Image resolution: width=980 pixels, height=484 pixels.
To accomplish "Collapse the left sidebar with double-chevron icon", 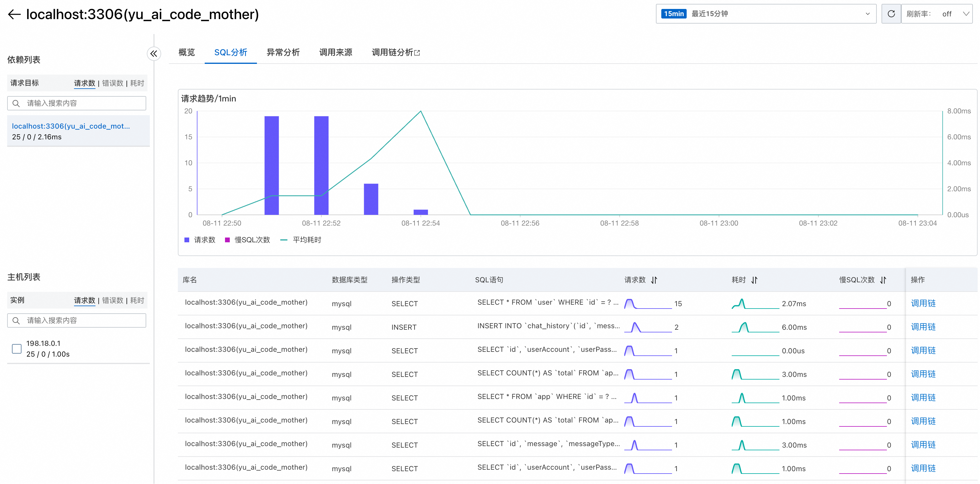I will (x=154, y=54).
